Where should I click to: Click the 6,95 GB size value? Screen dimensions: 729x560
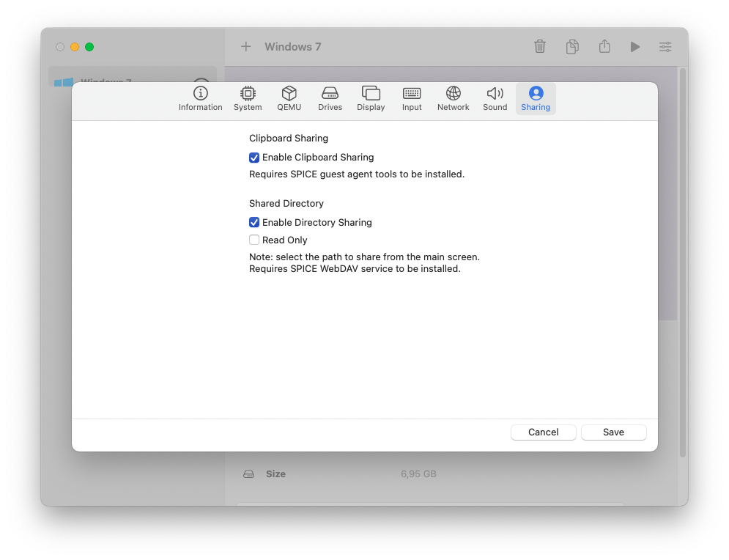coord(418,474)
